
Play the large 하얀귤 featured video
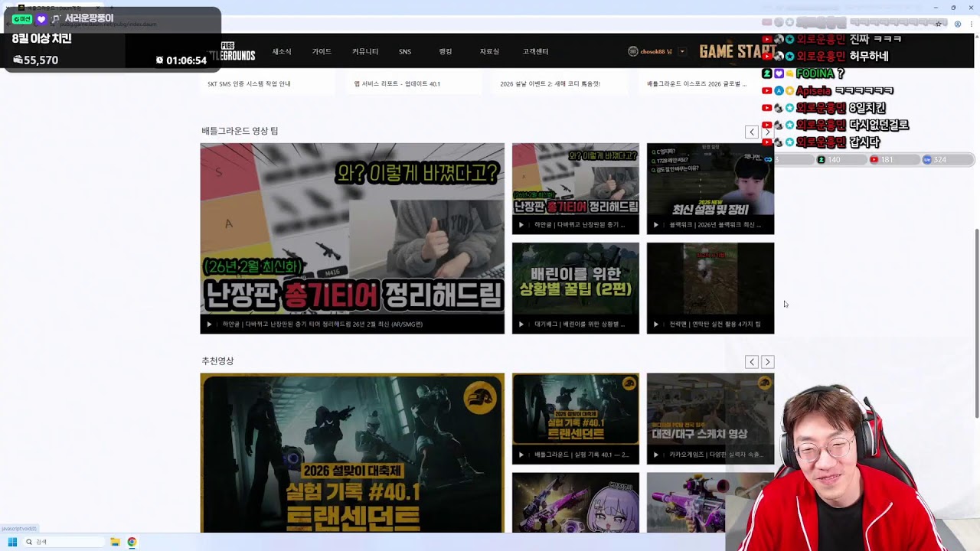[209, 324]
